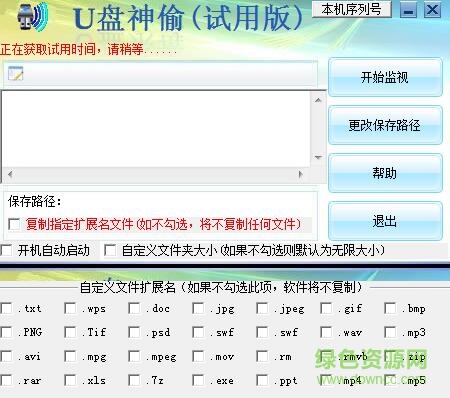Enable 复制指定扩展名文件 checkbox
450x398 pixels.
(14, 224)
